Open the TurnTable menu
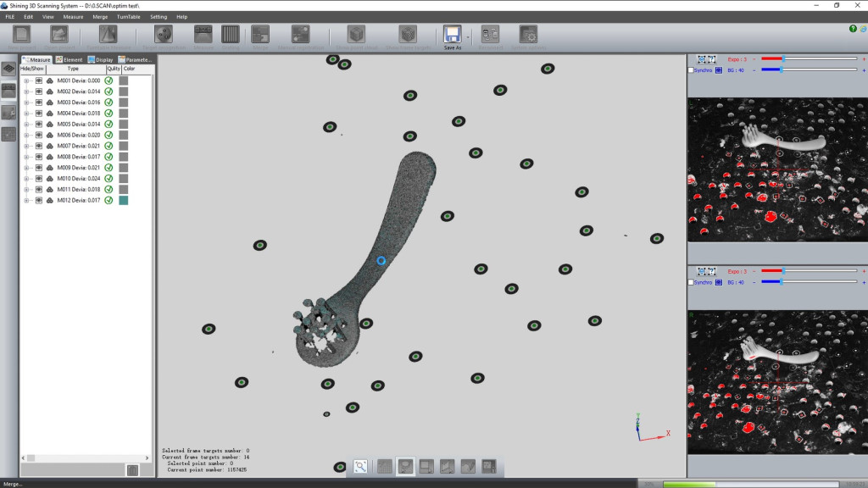The width and height of the screenshot is (868, 488). (x=129, y=17)
